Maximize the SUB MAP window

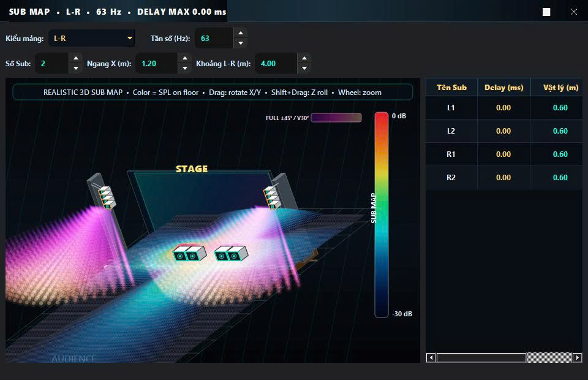pos(546,12)
